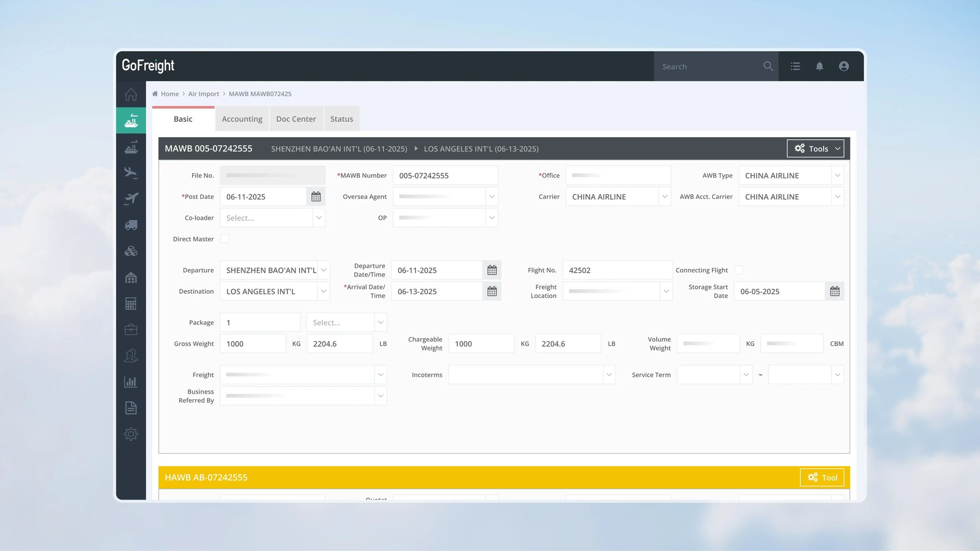Screen dimensions: 980x551
Task: Enable the Connecting Flight checkbox
Action: [738, 270]
